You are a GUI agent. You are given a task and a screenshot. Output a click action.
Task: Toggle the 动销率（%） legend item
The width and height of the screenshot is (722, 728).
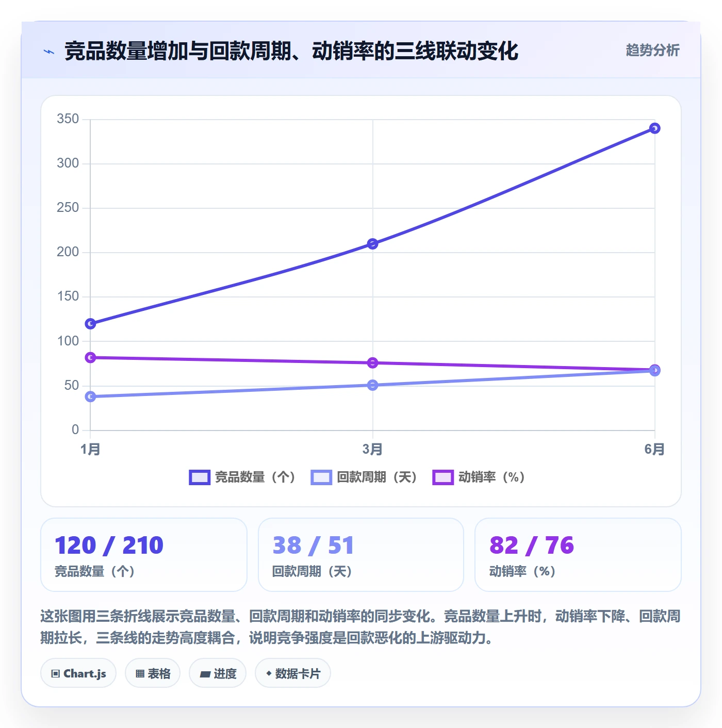479,477
